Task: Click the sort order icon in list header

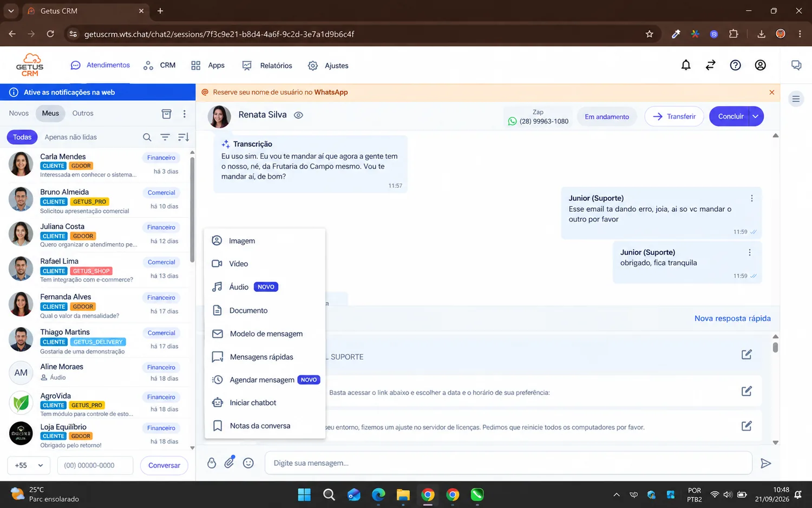Action: tap(184, 137)
